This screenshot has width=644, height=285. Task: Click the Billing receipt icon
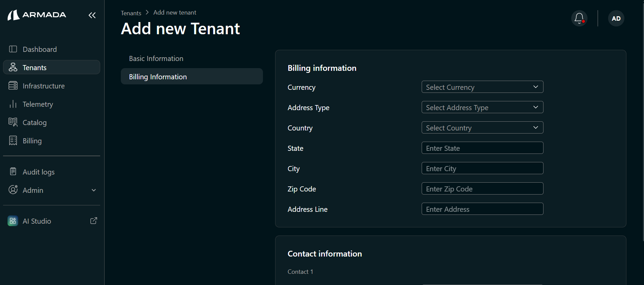(x=13, y=141)
